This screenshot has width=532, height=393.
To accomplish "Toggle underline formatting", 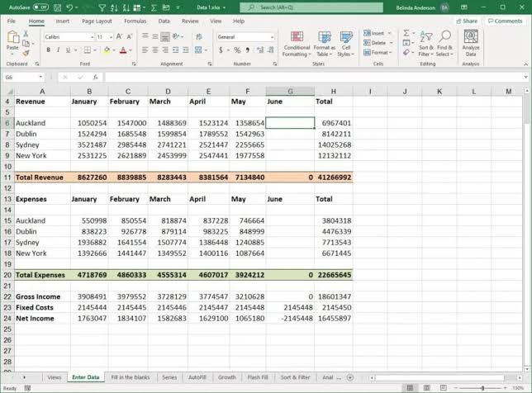I will 68,50.
